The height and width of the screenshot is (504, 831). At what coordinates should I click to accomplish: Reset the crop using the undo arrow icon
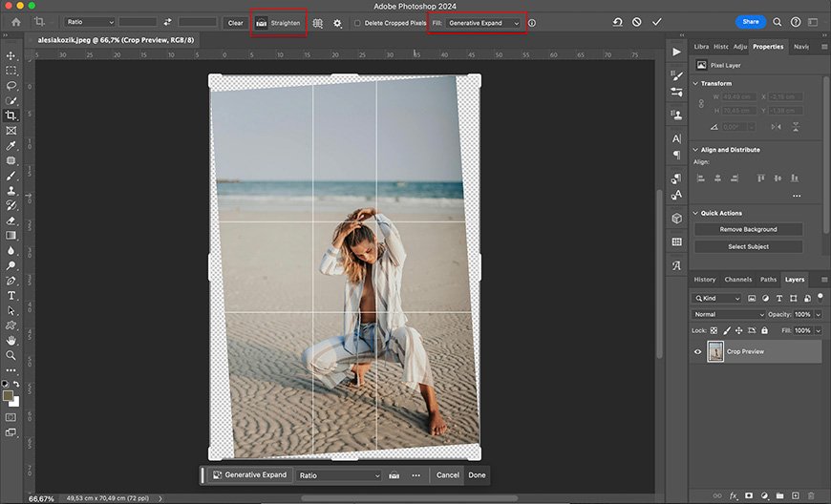point(618,22)
